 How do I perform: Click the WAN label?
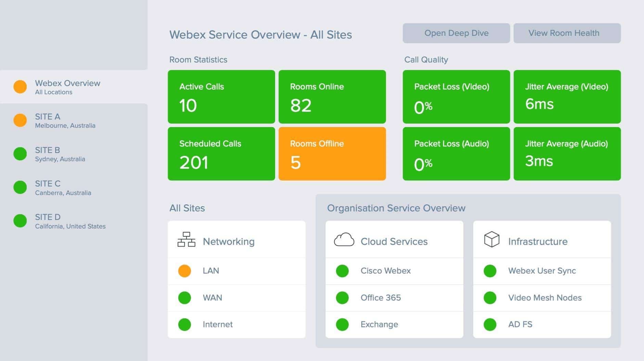[212, 297]
